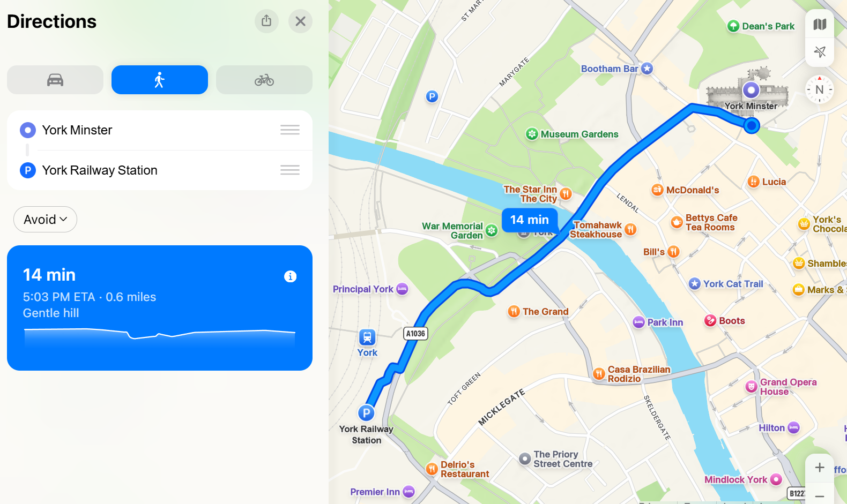Open the Museum Gardens map marker
This screenshot has width=847, height=504.
[532, 134]
